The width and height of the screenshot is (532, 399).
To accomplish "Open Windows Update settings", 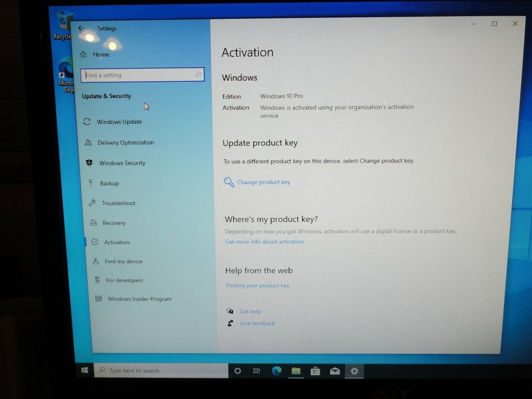I will [119, 122].
